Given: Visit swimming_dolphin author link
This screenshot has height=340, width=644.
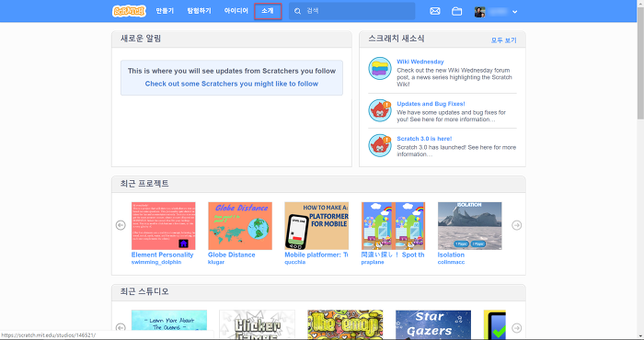Looking at the screenshot, I should pos(156,262).
